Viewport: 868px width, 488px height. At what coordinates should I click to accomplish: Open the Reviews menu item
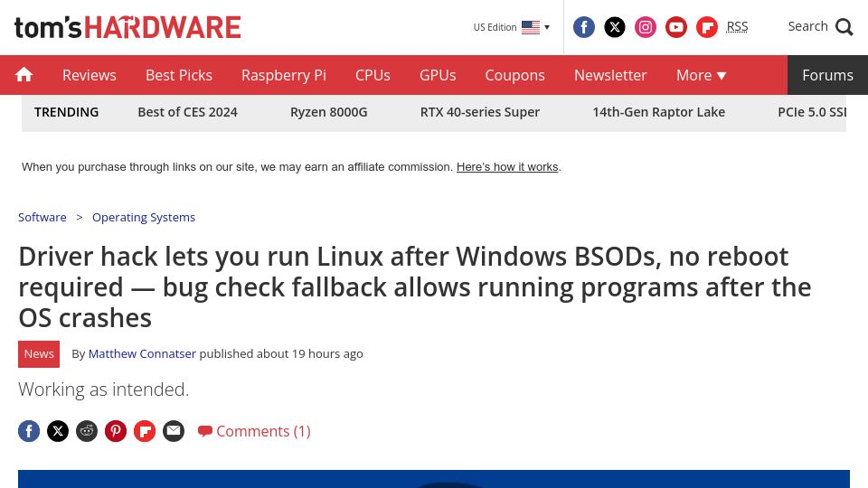(90, 75)
